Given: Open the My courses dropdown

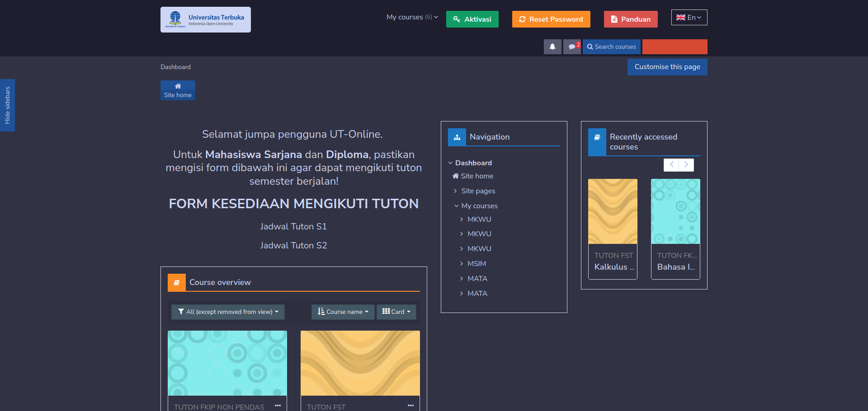Looking at the screenshot, I should [x=412, y=17].
